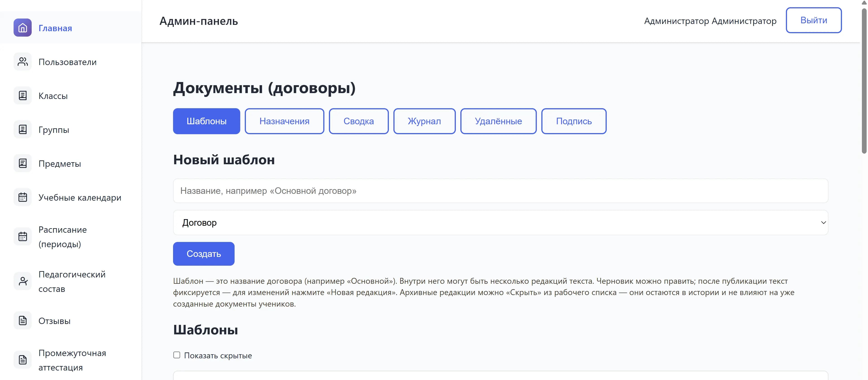
Task: Click the file icon beside Промежуточная аттестация
Action: click(x=23, y=360)
